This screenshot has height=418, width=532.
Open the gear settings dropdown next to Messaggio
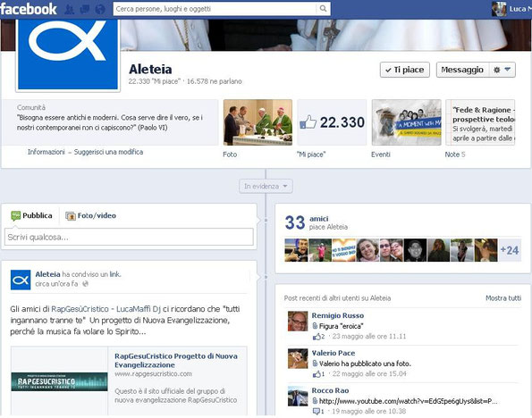coord(502,70)
